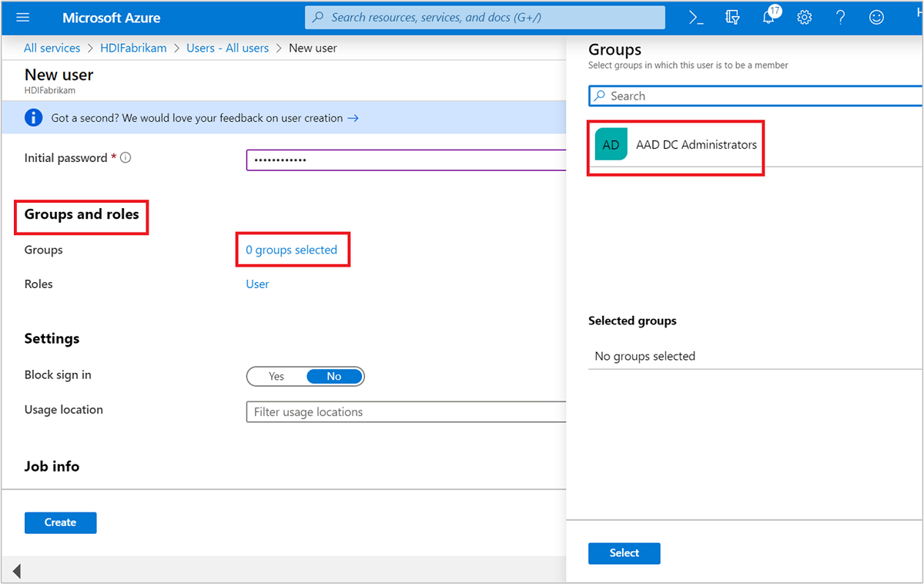Send feedback via the smiley icon
924x584 pixels.
pos(875,18)
